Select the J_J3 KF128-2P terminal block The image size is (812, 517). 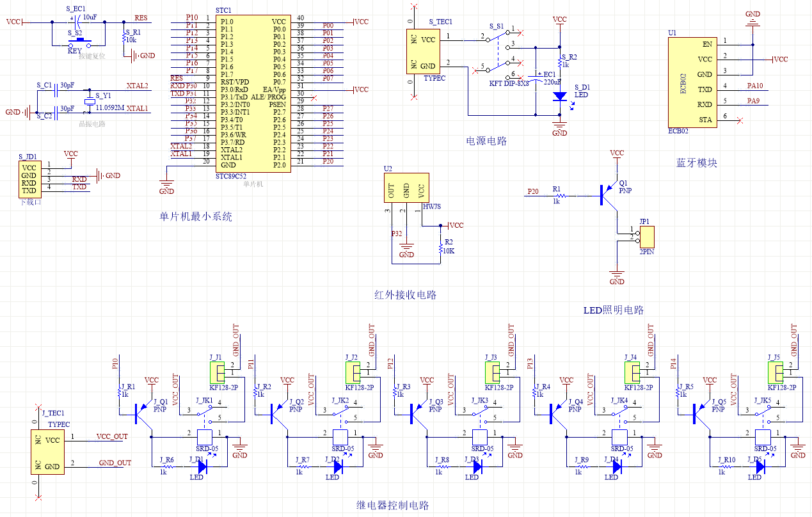[x=491, y=372]
